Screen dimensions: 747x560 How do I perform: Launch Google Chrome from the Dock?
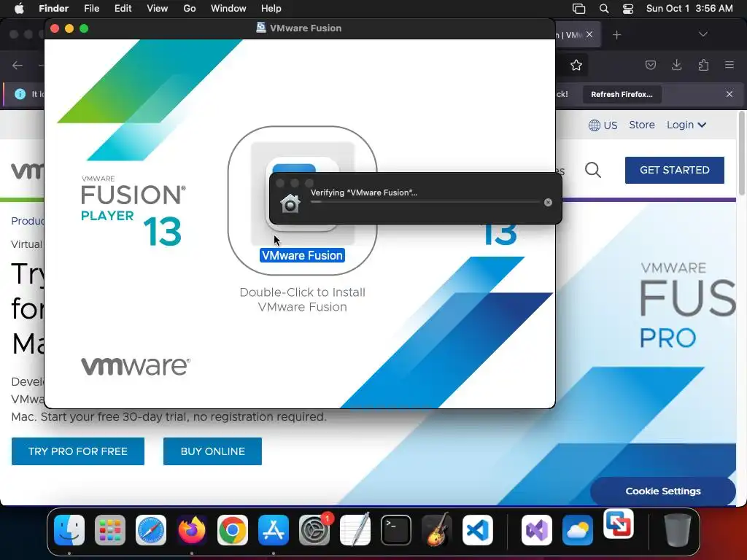tap(233, 530)
